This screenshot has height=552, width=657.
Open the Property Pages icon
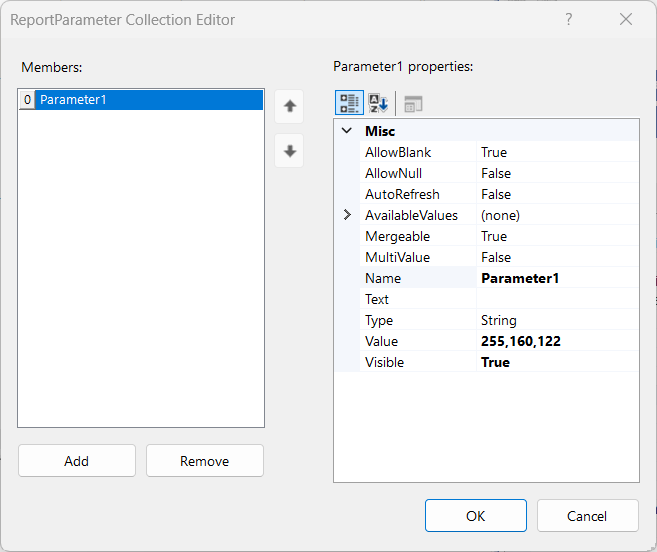413,103
